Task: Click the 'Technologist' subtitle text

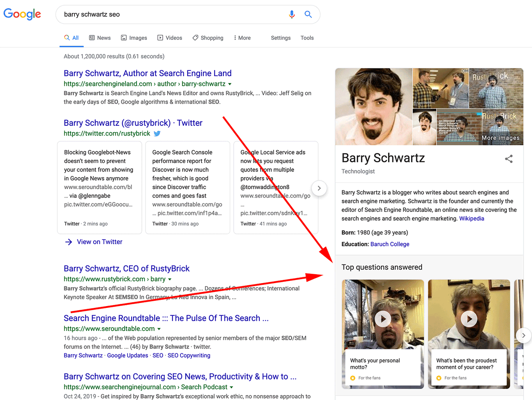Action: pyautogui.click(x=358, y=171)
